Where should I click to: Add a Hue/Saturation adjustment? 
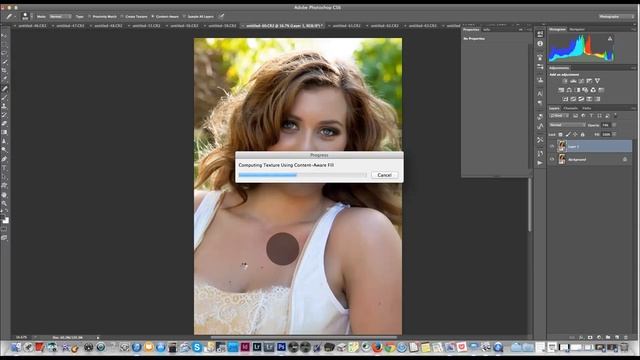coord(561,90)
